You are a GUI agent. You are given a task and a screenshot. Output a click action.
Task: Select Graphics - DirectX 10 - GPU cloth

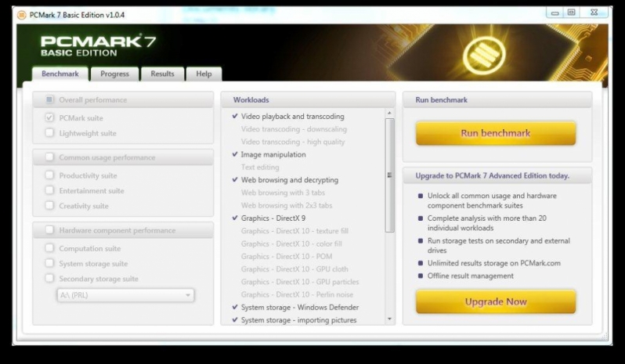(294, 269)
